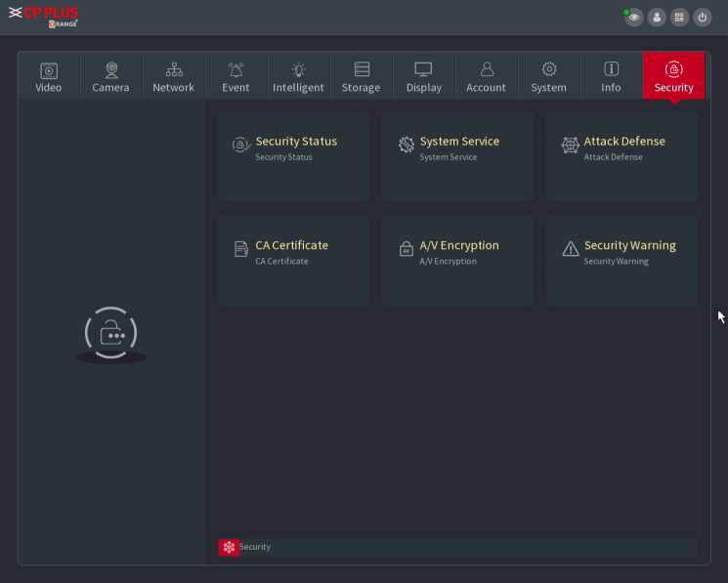Screen dimensions: 728x583
Task: Open the Security Status tile
Action: (294, 156)
